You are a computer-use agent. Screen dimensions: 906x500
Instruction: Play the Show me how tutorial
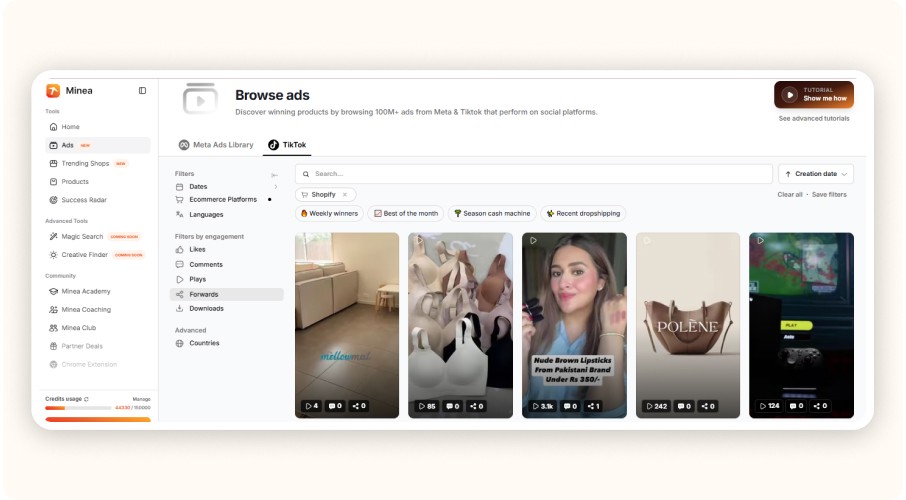[814, 95]
